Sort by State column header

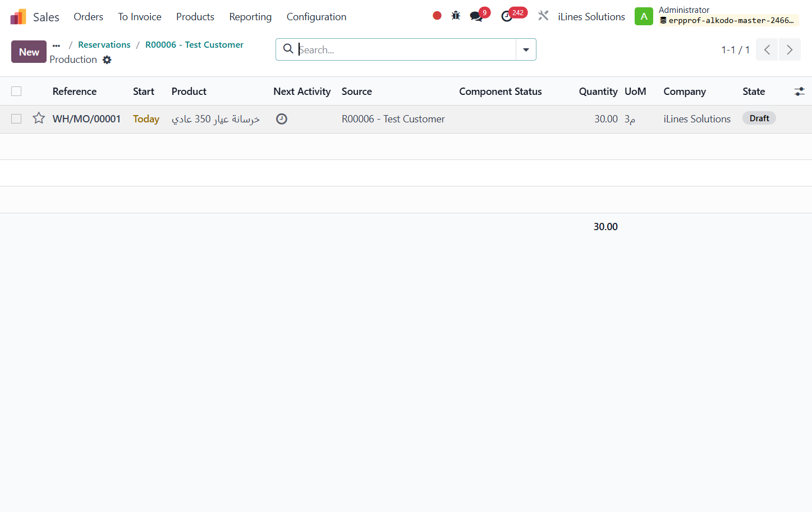754,92
